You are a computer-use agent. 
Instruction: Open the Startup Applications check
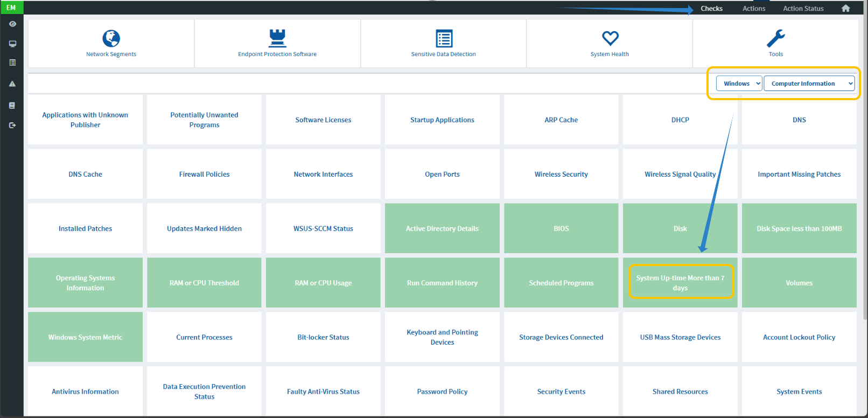click(x=442, y=120)
